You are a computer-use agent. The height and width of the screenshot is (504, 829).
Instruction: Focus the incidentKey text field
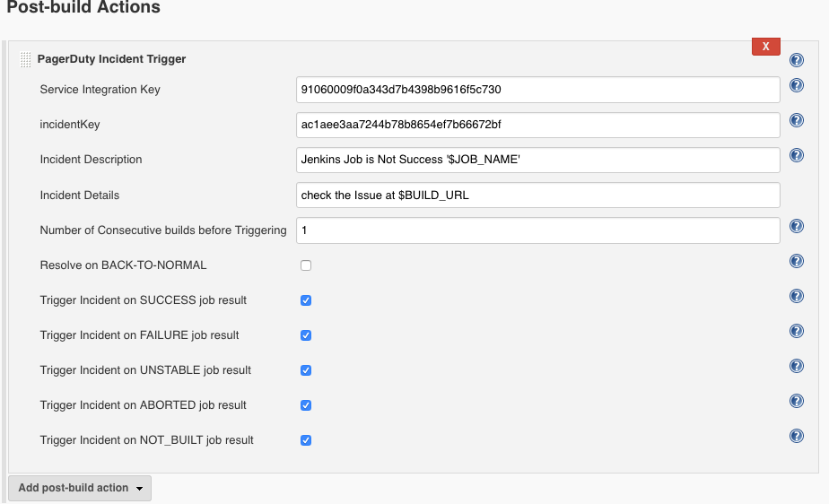point(537,125)
